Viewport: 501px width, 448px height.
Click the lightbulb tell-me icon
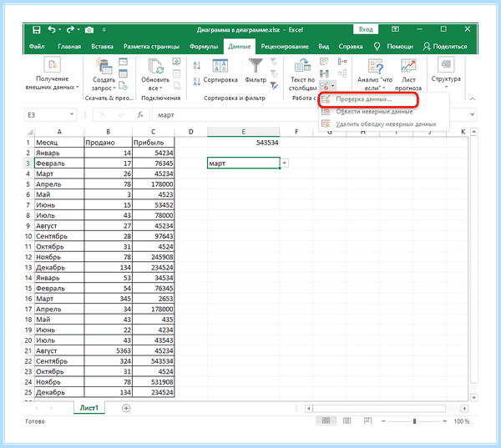tap(377, 47)
